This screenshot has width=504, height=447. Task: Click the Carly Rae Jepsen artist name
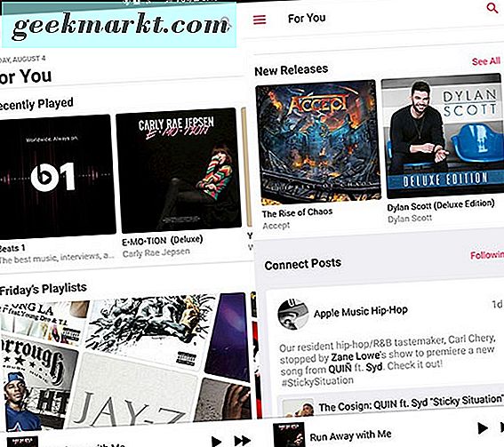[156, 253]
